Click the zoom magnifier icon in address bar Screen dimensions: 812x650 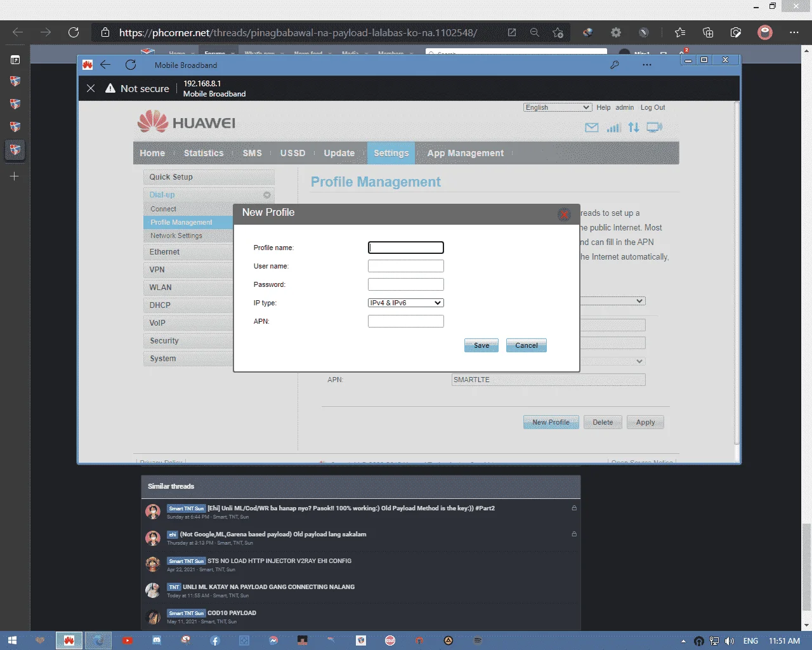[535, 32]
